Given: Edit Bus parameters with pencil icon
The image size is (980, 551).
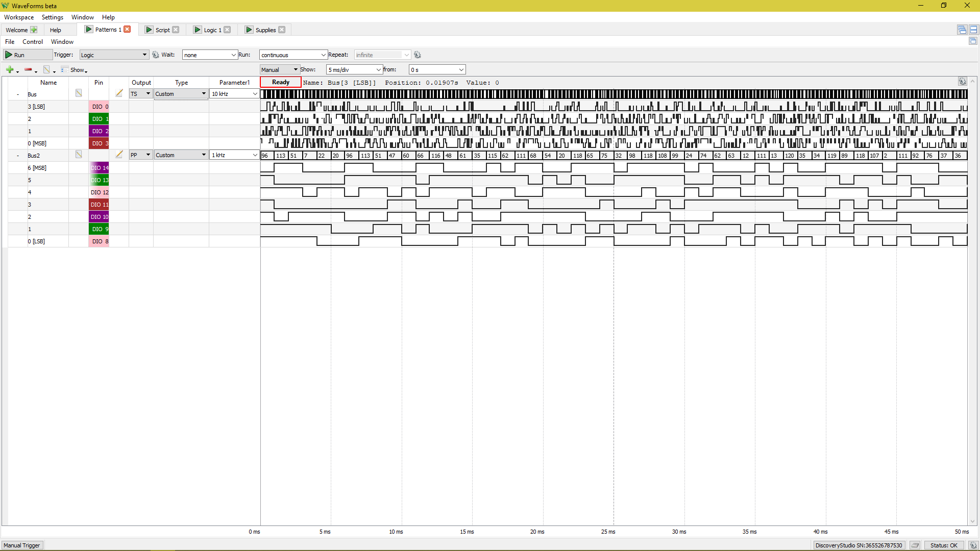Looking at the screenshot, I should 119,93.
